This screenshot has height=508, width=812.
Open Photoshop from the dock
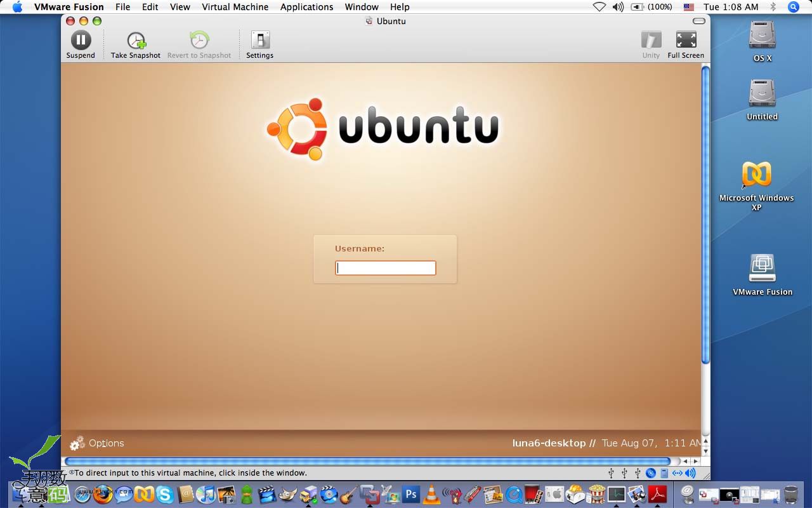click(x=411, y=495)
